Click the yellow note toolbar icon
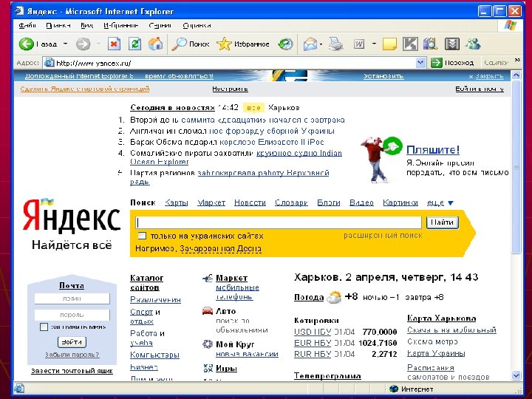The height and width of the screenshot is (399, 532). tap(389, 44)
